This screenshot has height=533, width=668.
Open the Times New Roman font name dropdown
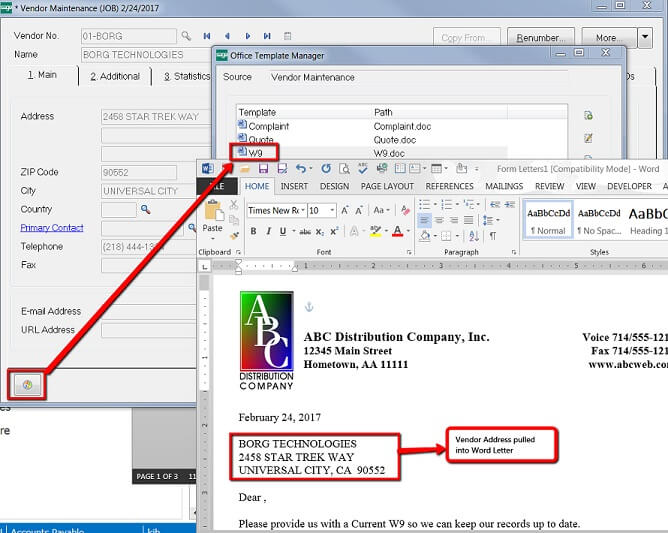[x=303, y=210]
